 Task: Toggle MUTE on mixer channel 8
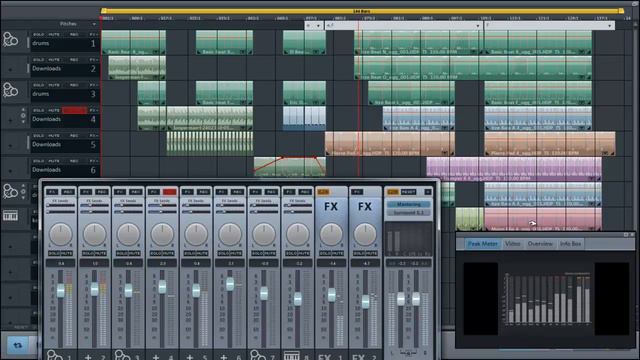(x=304, y=253)
